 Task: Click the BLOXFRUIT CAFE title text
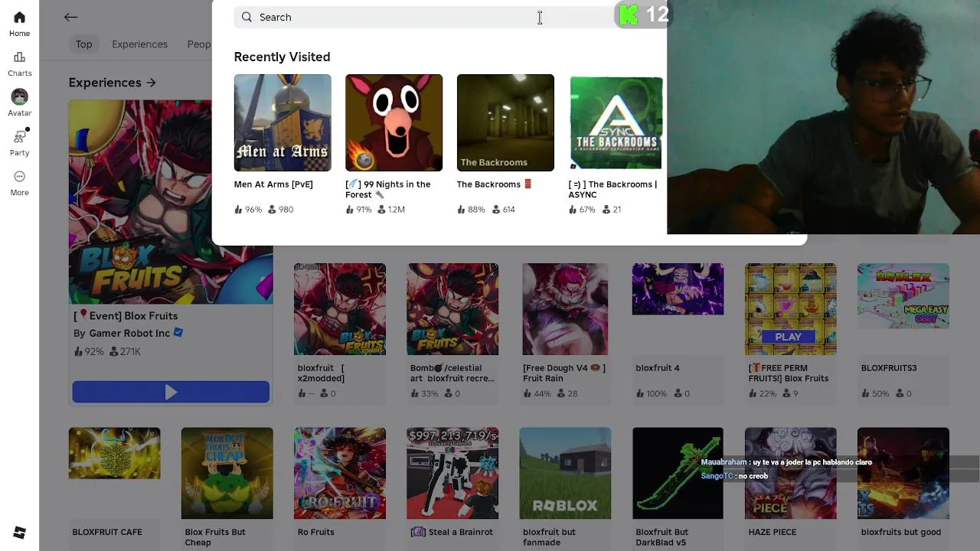(107, 532)
